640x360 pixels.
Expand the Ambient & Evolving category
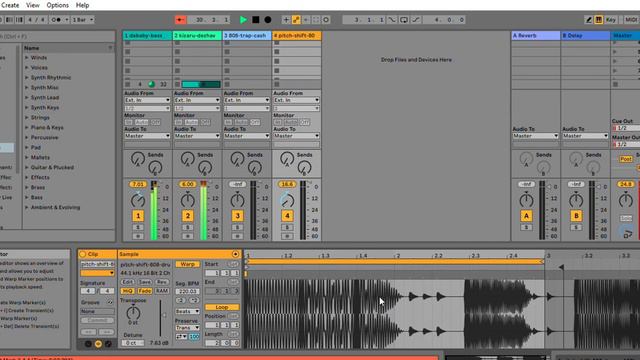[x=27, y=207]
